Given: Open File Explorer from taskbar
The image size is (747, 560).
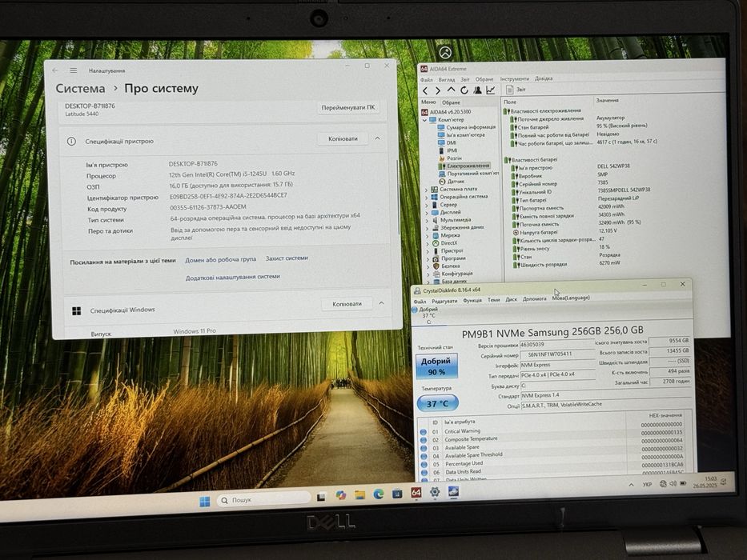Looking at the screenshot, I should pyautogui.click(x=359, y=494).
